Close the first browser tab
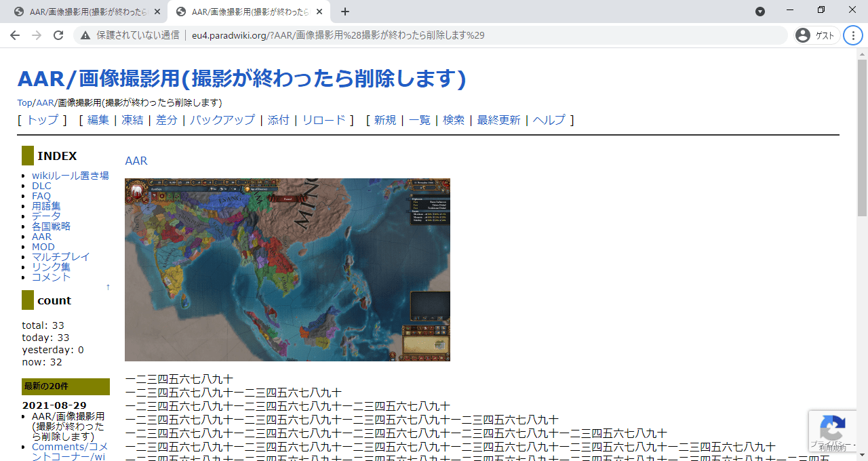 tap(157, 12)
